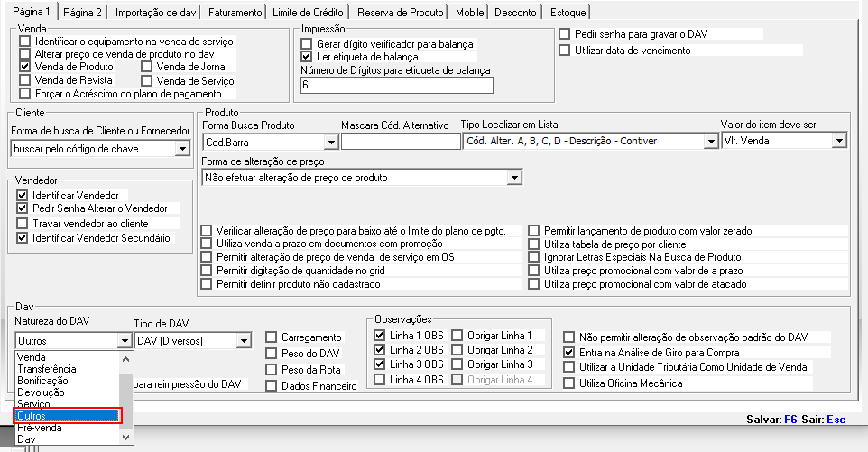Screen dimensions: 868x452
Task: Click the Número de Dígitos input field
Action: point(397,85)
